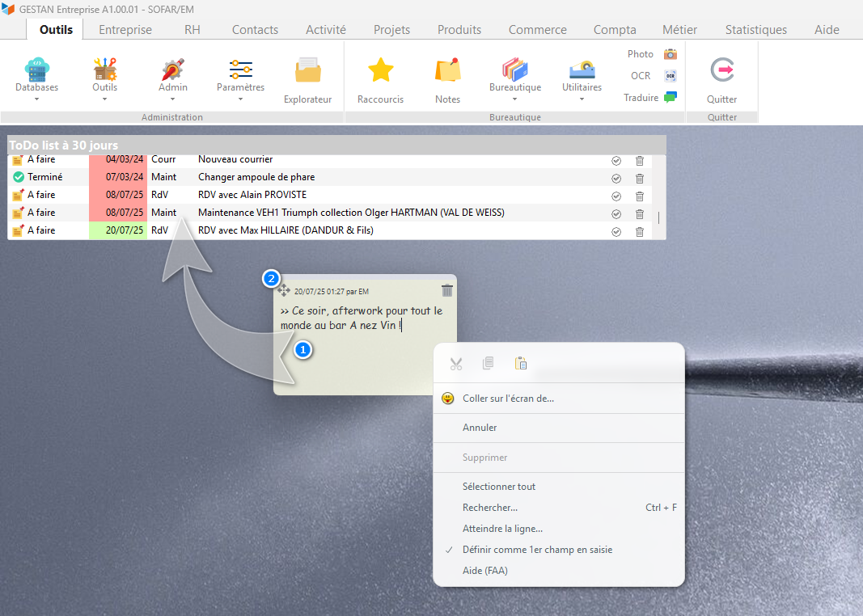Click the Explorateur folder icon
Image resolution: width=863 pixels, height=616 pixels.
307,71
